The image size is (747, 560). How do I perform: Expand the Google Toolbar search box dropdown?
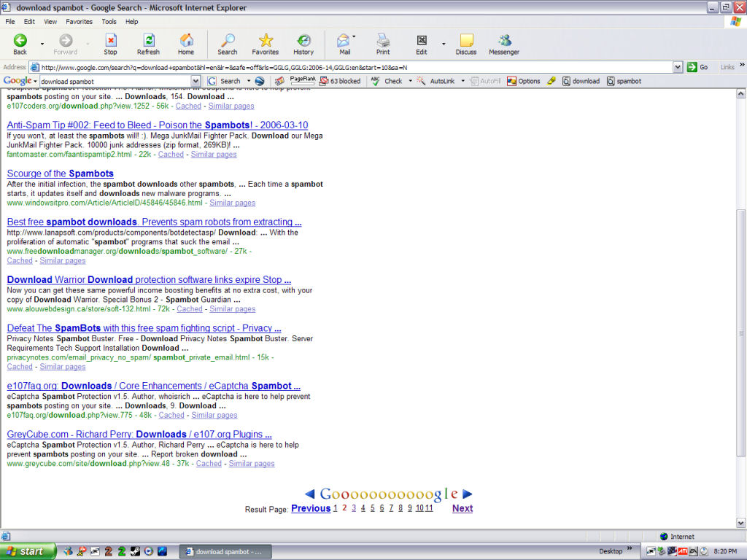point(196,81)
